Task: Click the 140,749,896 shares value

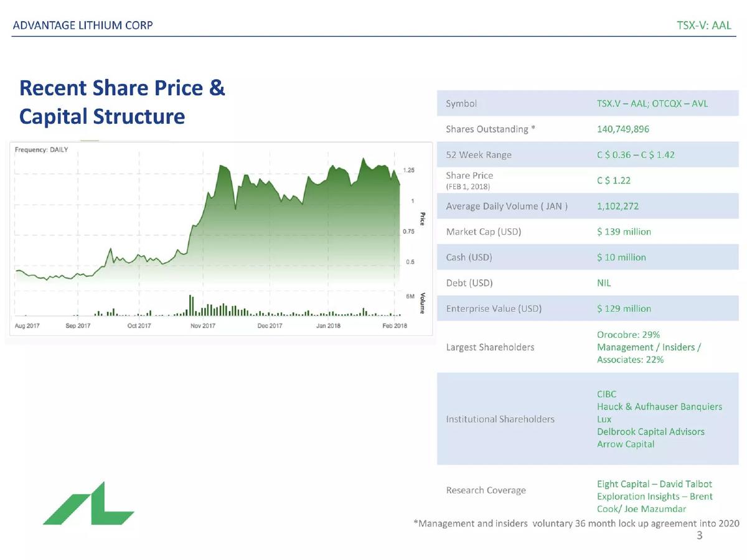Action: (x=623, y=129)
